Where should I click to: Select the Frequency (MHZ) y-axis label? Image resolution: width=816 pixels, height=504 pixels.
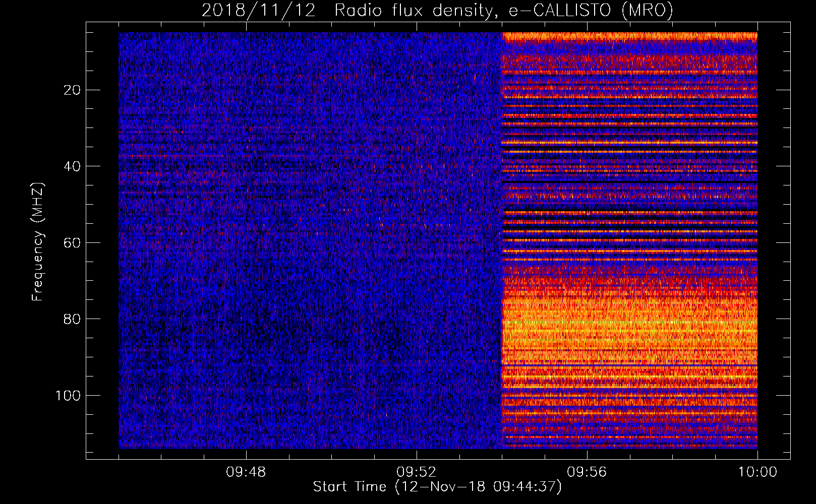[38, 242]
